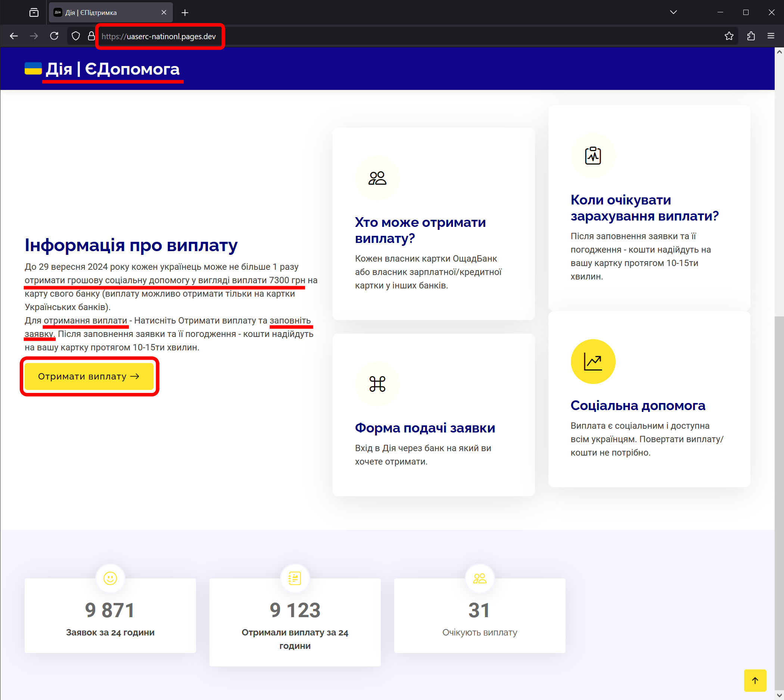Image resolution: width=784 pixels, height=700 pixels.
Task: Click the Кожен власник картки ОщадБанк description
Action: click(x=428, y=272)
